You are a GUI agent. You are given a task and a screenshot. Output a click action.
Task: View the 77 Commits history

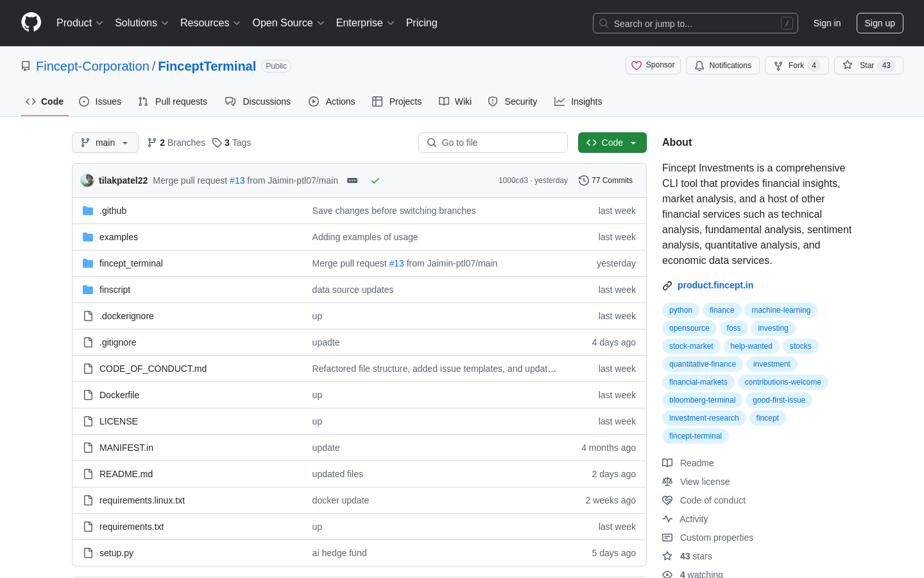[x=606, y=180]
